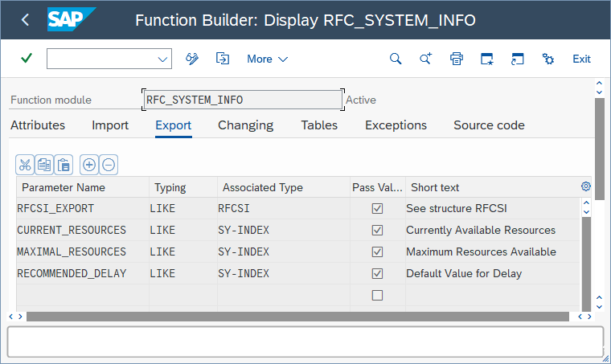
Task: Switch to the Import tab
Action: click(110, 125)
